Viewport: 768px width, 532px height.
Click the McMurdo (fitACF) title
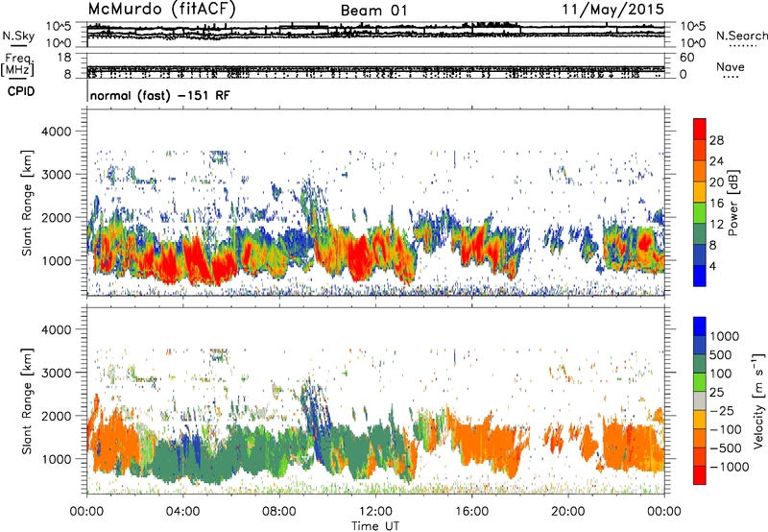(161, 9)
